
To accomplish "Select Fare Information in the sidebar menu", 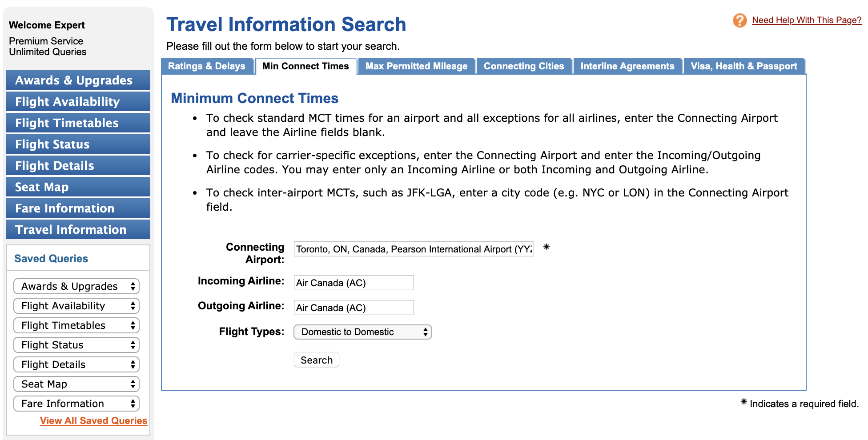I will pyautogui.click(x=78, y=208).
